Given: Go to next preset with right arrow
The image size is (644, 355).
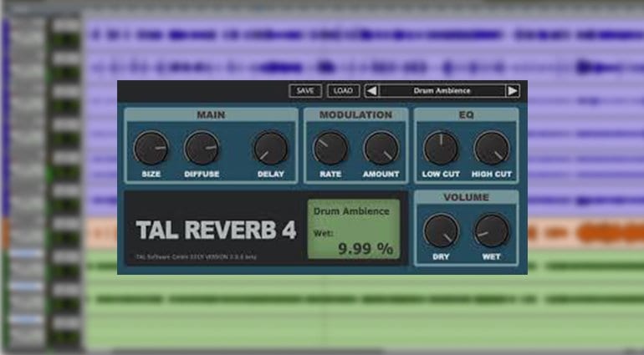Looking at the screenshot, I should point(512,91).
